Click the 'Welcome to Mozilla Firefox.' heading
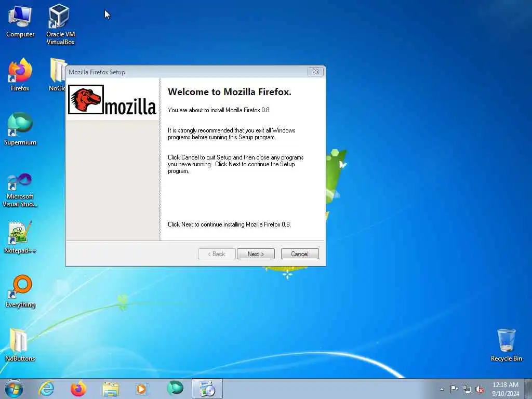This screenshot has width=532, height=399. click(x=229, y=91)
